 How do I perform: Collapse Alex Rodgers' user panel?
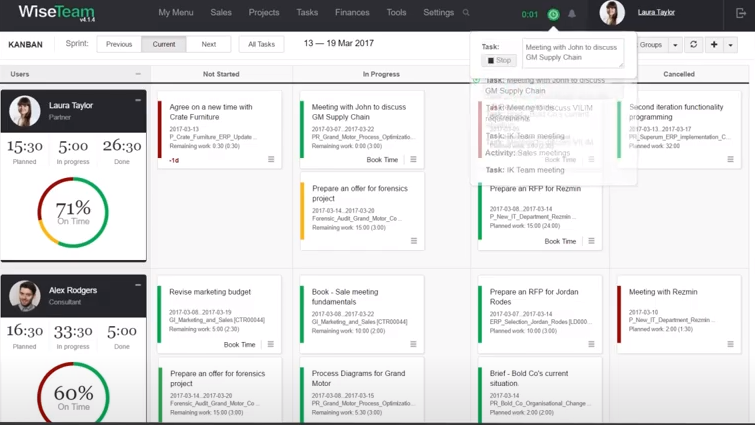(138, 285)
